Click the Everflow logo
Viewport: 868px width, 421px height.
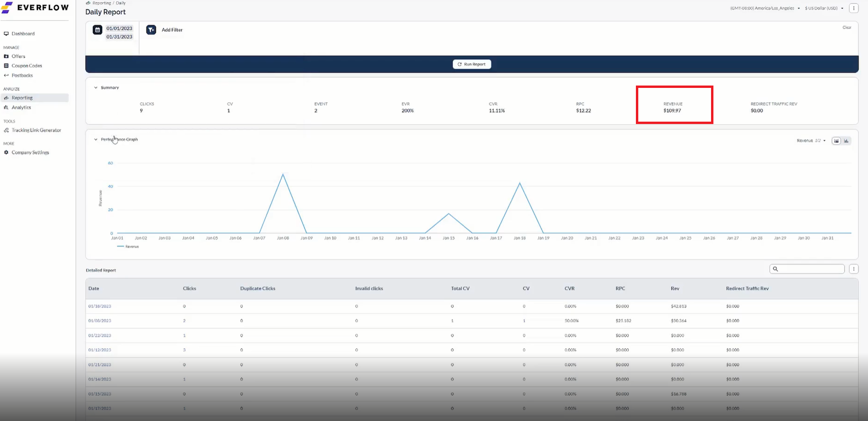35,8
